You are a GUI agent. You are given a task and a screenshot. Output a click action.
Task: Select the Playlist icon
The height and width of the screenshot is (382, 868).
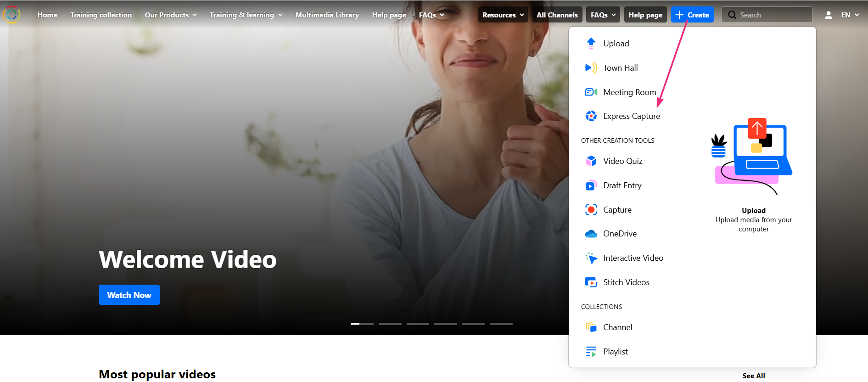tap(591, 352)
